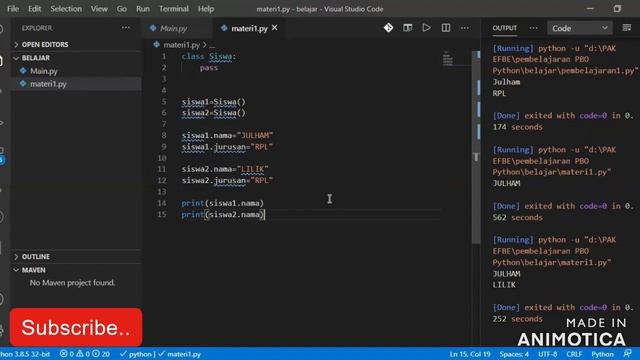This screenshot has height=360, width=640.
Task: Click the breadcrumb ellipsis after materi1.py
Action: click(x=211, y=45)
